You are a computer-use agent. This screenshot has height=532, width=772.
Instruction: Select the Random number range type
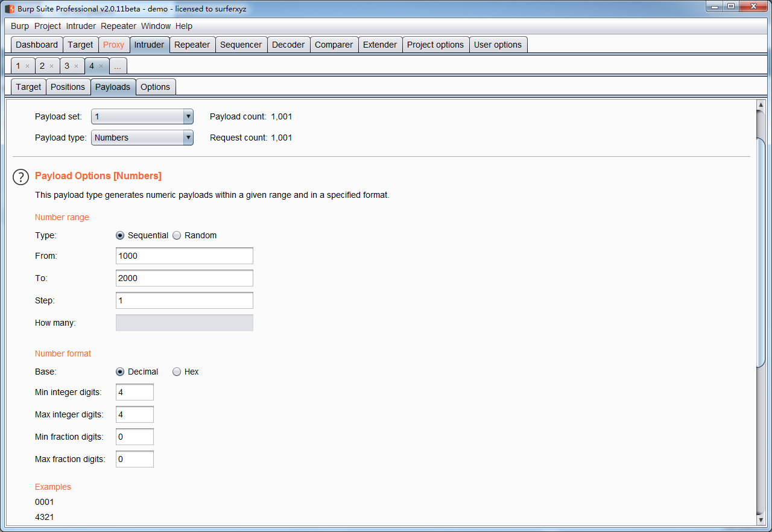(177, 235)
